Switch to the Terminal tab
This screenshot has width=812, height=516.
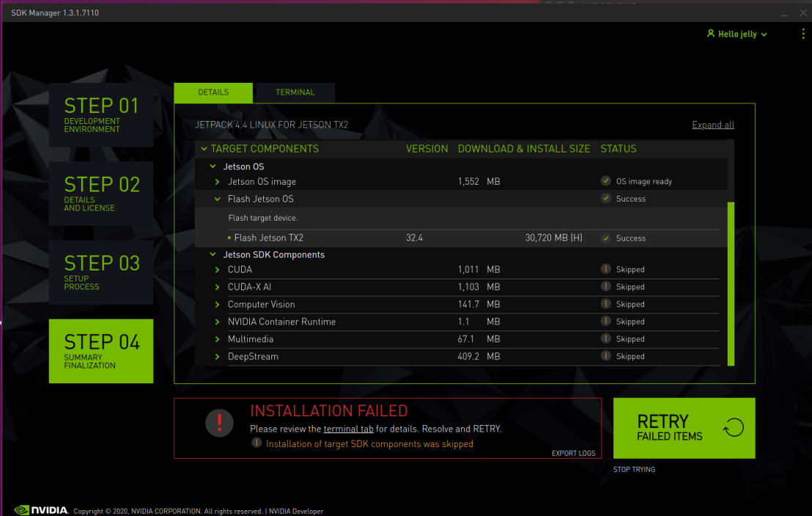[295, 92]
